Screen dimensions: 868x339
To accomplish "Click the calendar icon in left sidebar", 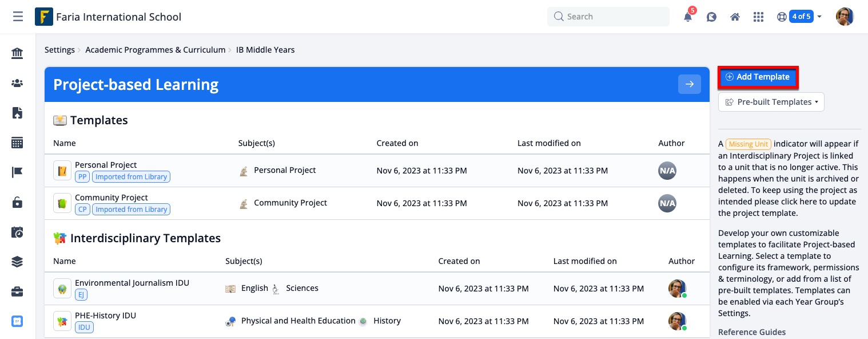I will [x=17, y=143].
